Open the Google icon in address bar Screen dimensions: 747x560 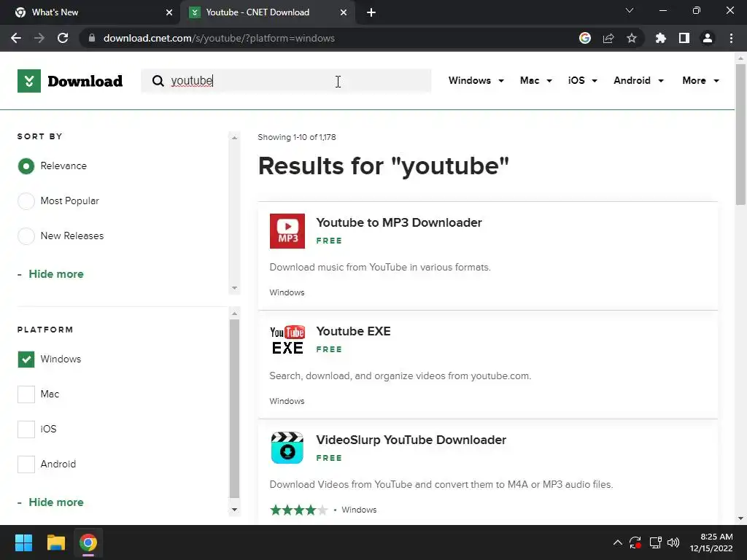click(x=585, y=38)
